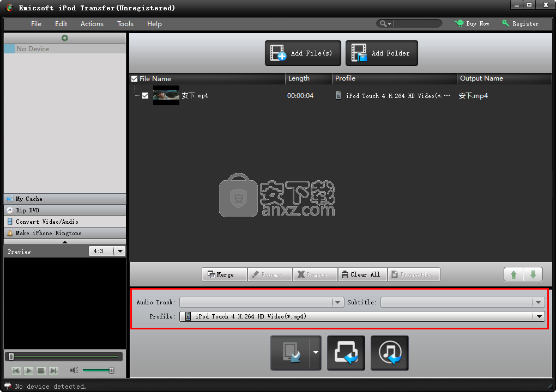Click the Rename button
Viewport: 556px width, 392px height.
[x=270, y=274]
